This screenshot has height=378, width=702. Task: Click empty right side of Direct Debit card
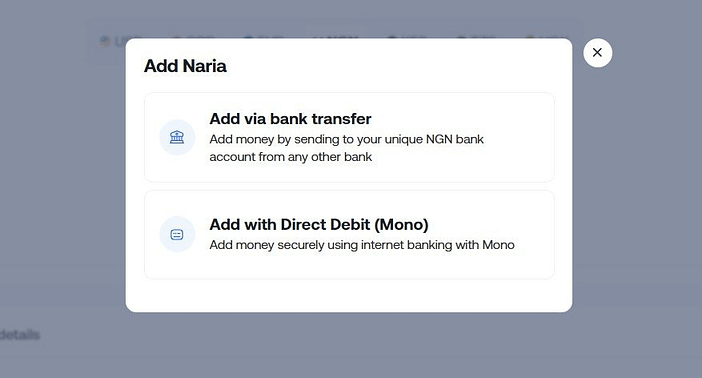coord(533,264)
